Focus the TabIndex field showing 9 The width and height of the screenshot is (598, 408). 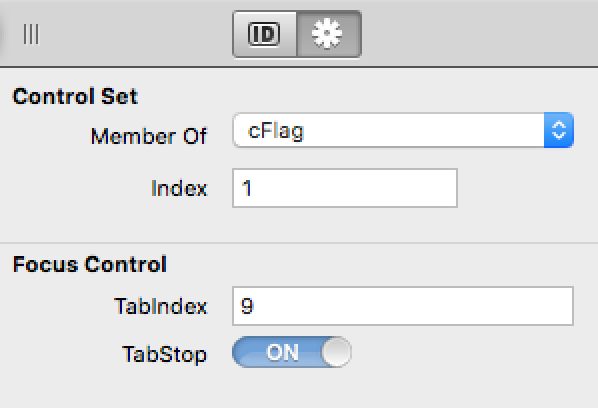point(403,306)
